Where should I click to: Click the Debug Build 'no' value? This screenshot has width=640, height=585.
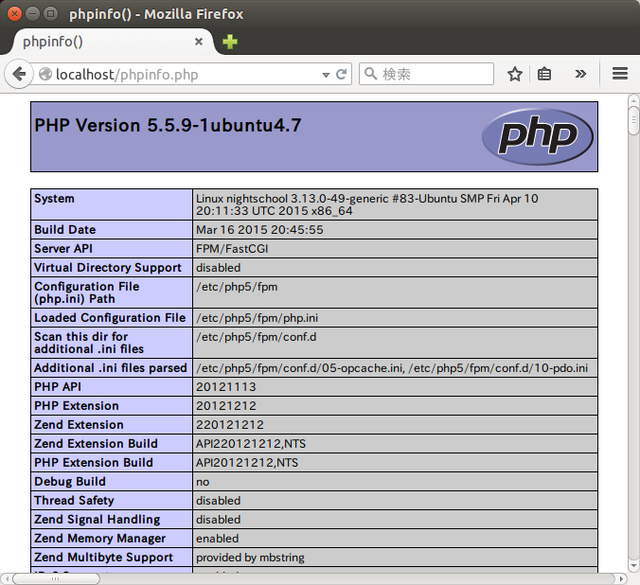[202, 482]
